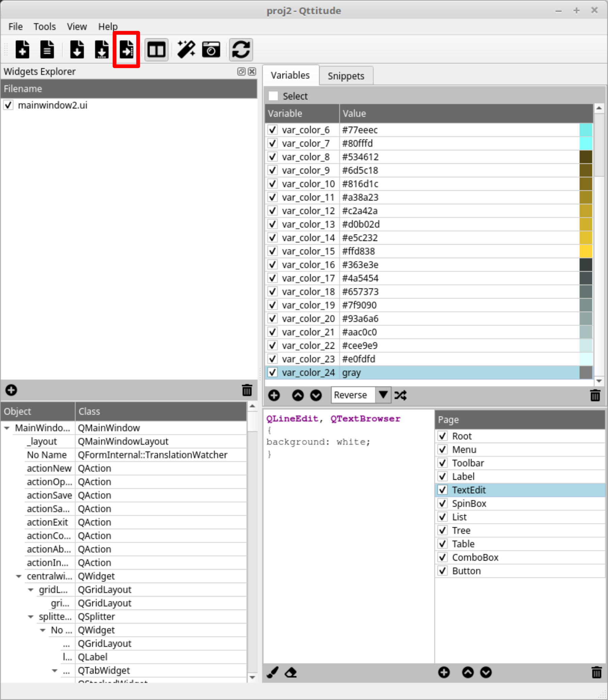Click the camera screenshot toolbar icon
608x700 pixels.
click(211, 50)
